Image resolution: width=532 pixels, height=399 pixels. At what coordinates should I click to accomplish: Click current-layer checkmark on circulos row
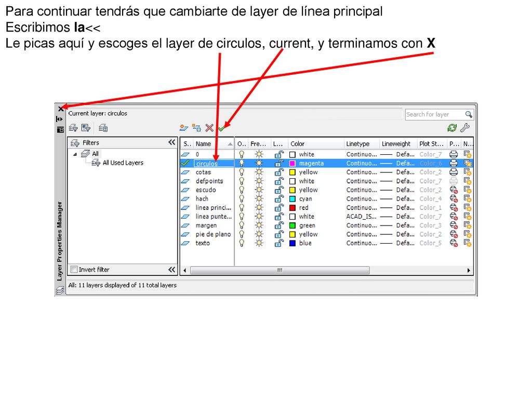[185, 163]
